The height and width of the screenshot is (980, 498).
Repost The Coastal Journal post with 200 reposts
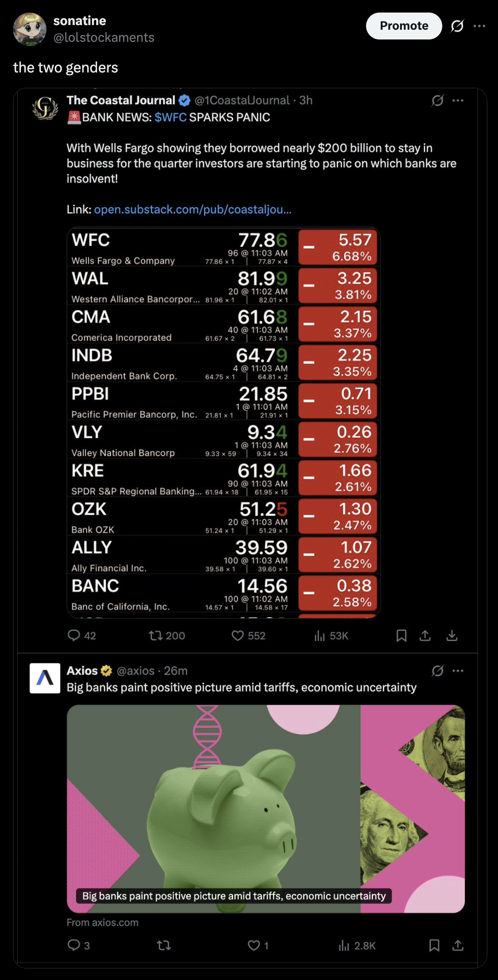[x=167, y=635]
